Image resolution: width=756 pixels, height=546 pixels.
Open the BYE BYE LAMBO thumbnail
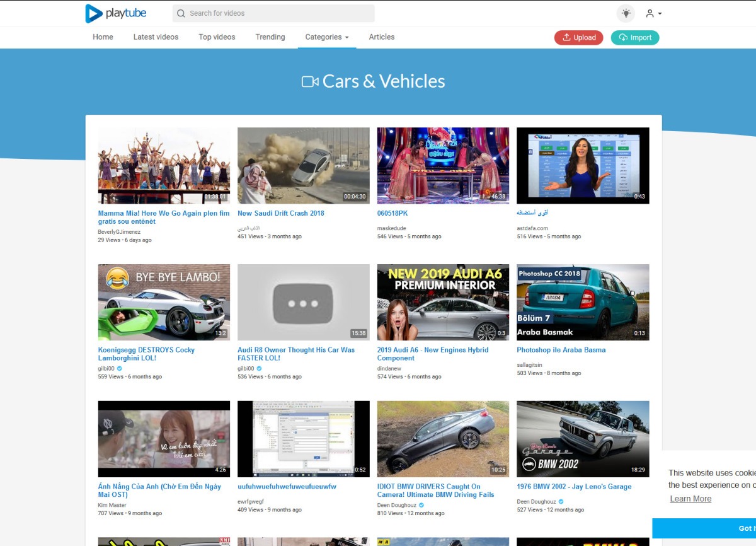pos(164,303)
